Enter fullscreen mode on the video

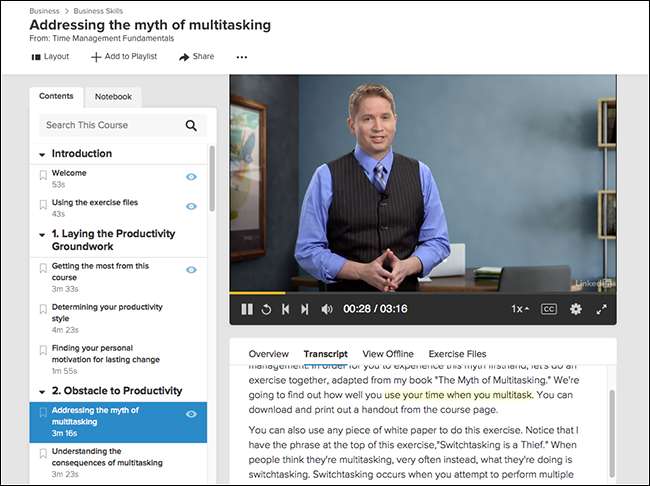pyautogui.click(x=601, y=309)
